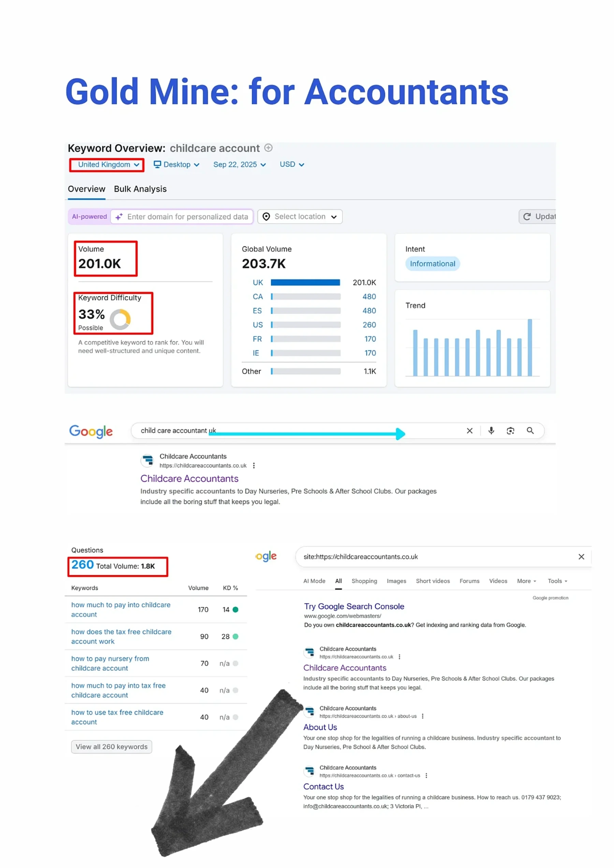The height and width of the screenshot is (868, 614).
Task: Open the Sep 22, 2025 date dropdown
Action: (x=239, y=164)
